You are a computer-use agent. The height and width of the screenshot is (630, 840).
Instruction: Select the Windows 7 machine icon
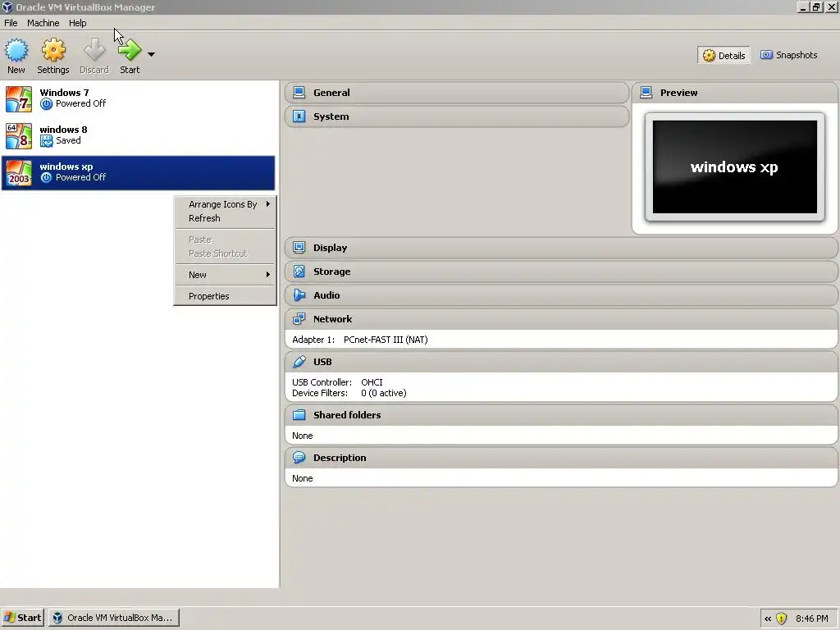tap(19, 99)
